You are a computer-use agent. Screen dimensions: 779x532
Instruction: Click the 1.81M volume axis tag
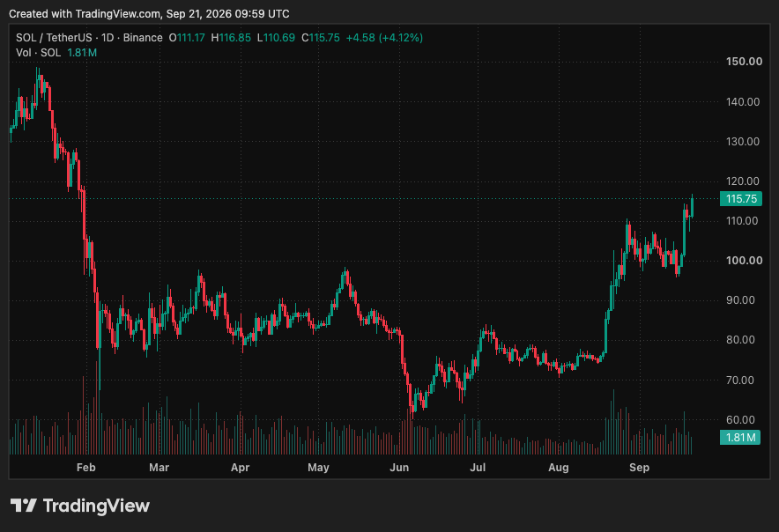click(739, 438)
